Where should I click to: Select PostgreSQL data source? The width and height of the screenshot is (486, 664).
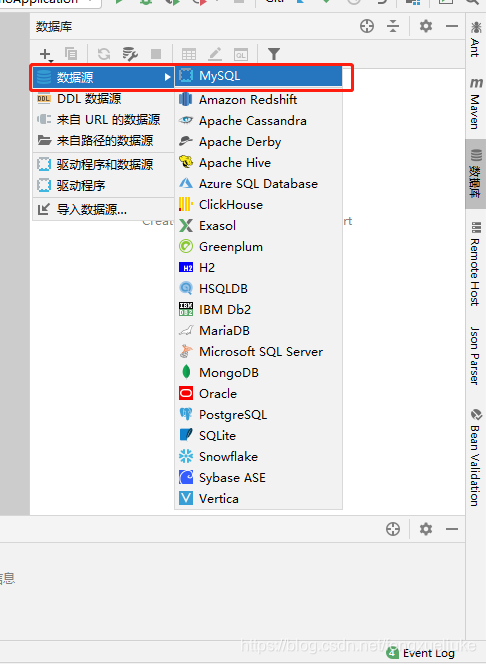pyautogui.click(x=258, y=415)
